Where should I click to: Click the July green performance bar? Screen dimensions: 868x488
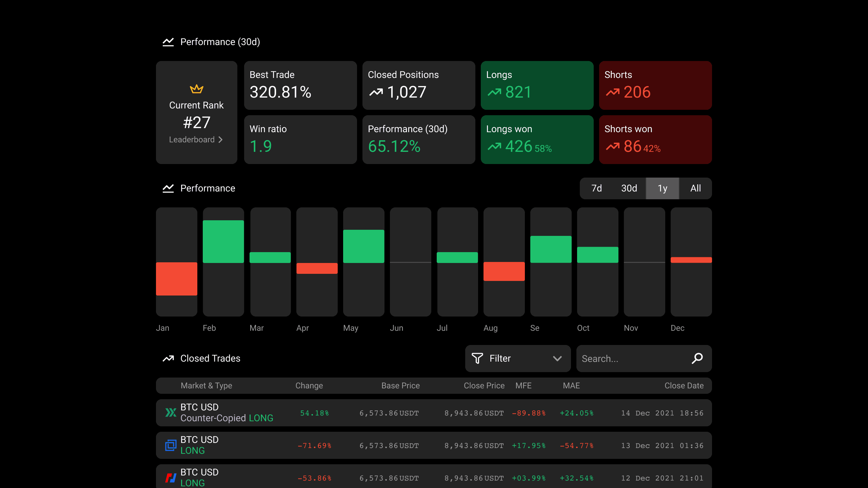457,258
